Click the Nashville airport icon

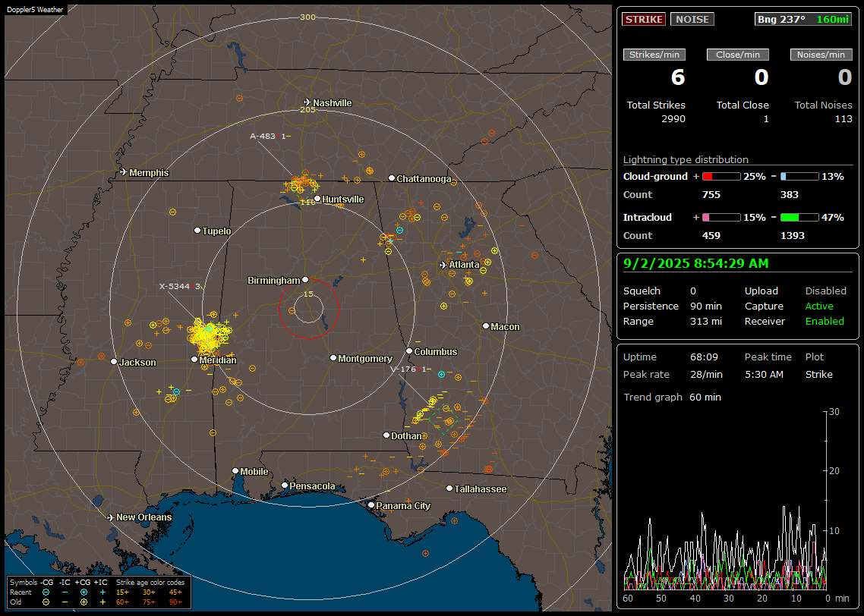coord(307,102)
